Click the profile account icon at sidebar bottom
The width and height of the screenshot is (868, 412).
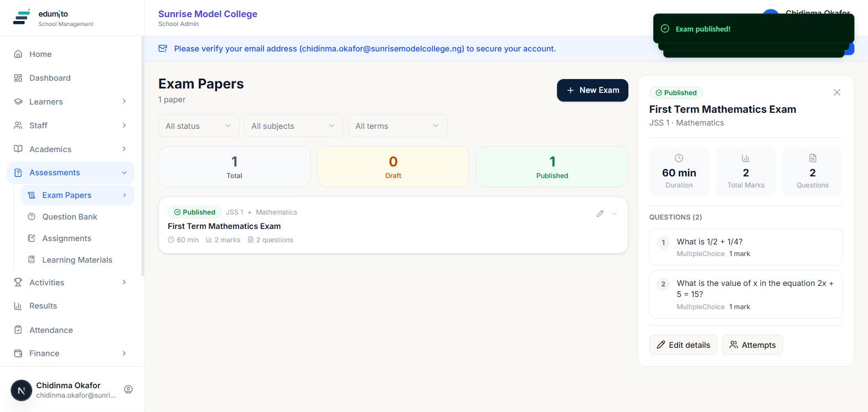(128, 389)
